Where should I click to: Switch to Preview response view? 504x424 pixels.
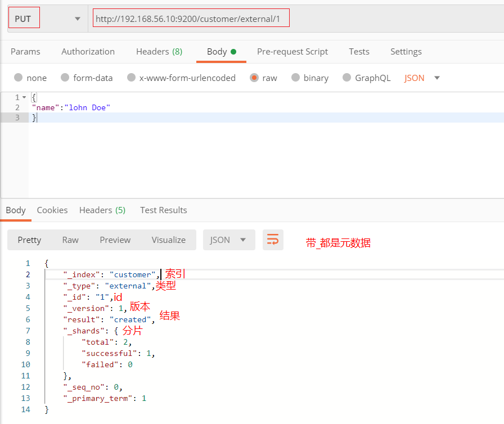click(115, 240)
